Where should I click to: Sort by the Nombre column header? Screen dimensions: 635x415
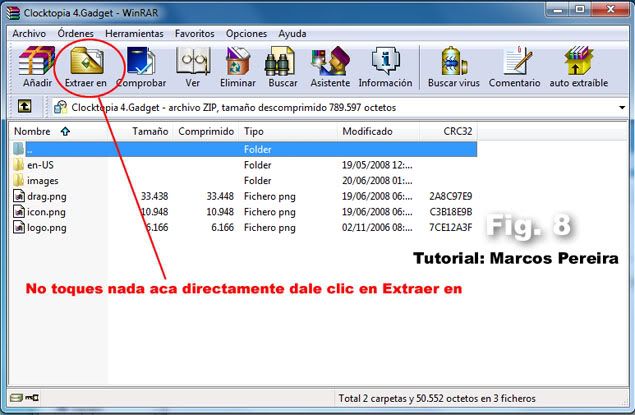59,131
